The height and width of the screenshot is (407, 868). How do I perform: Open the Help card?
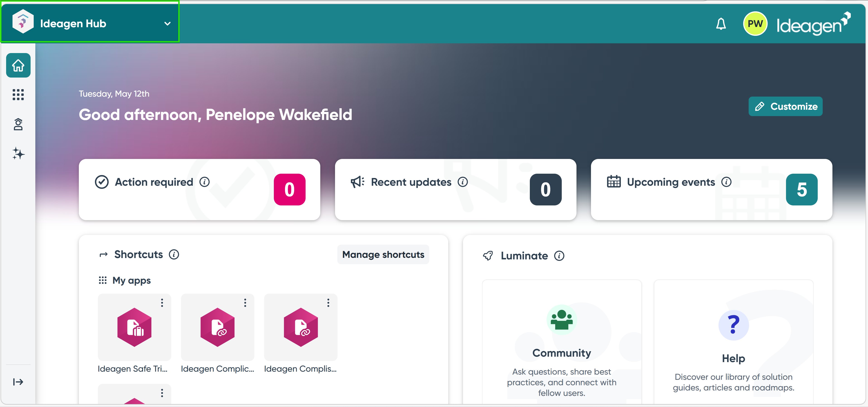click(x=733, y=342)
